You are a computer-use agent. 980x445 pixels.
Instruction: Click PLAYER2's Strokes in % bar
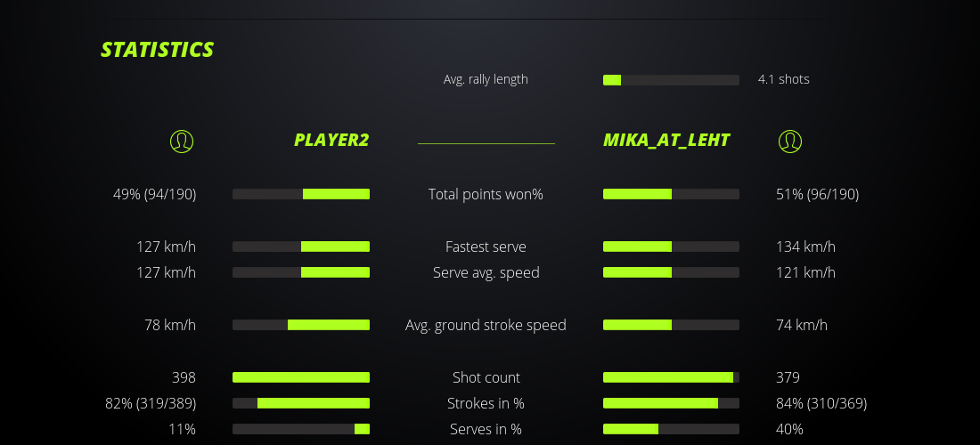tap(301, 403)
